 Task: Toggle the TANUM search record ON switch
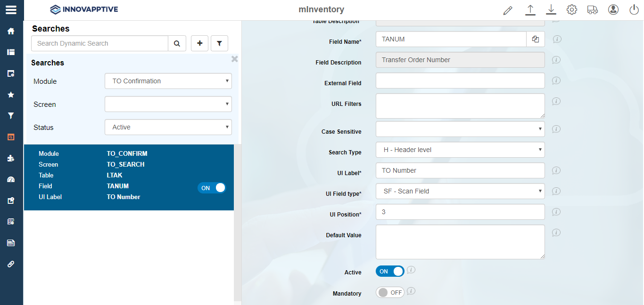[212, 188]
